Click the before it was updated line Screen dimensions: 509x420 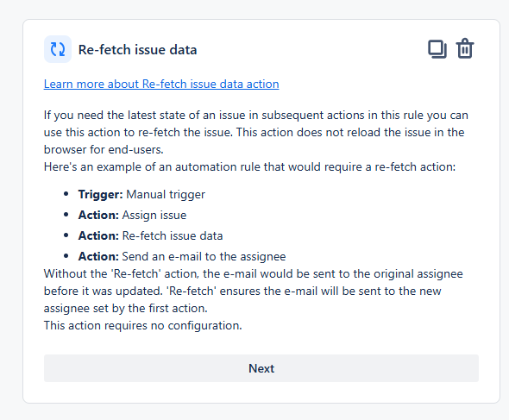(242, 291)
